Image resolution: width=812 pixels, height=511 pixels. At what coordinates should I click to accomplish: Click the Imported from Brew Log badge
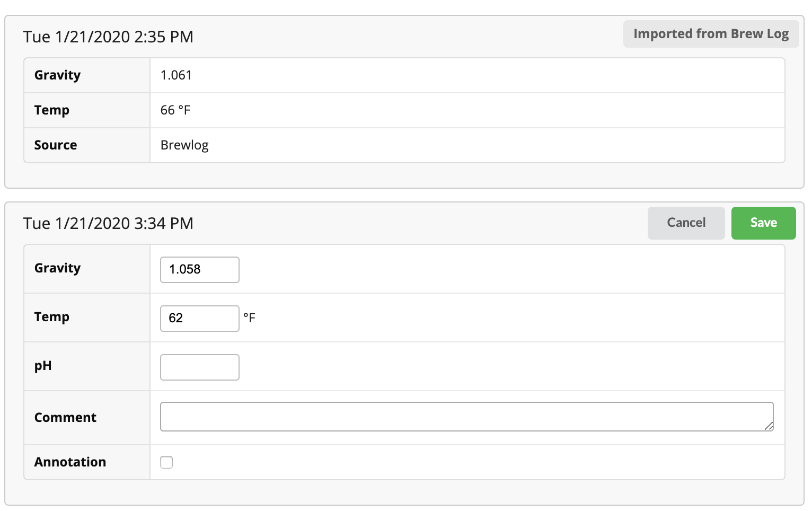[x=711, y=34]
